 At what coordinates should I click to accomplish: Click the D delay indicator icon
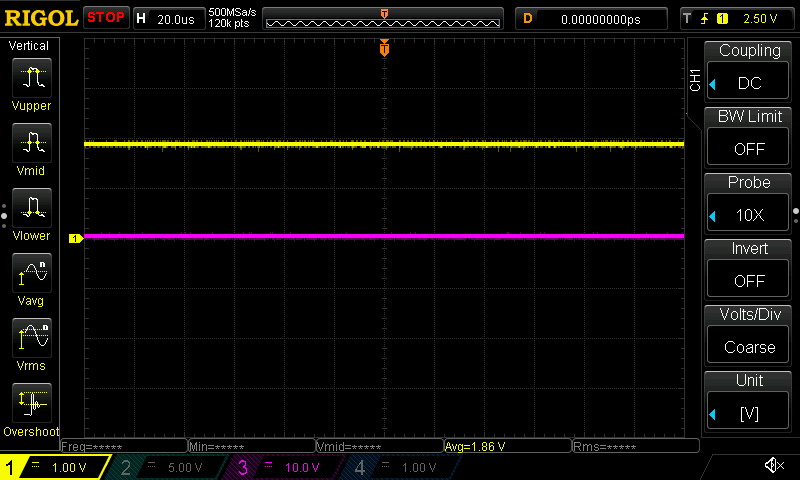tap(528, 19)
